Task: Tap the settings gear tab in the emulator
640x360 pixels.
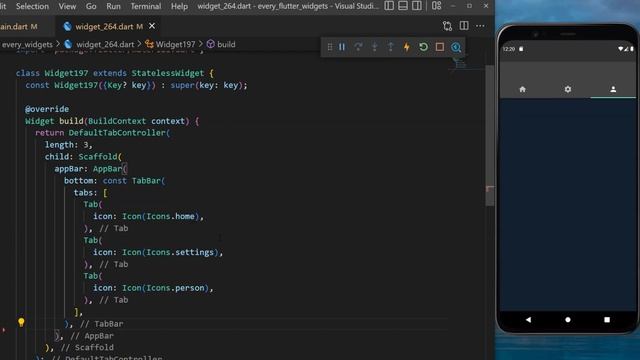Action: point(568,89)
